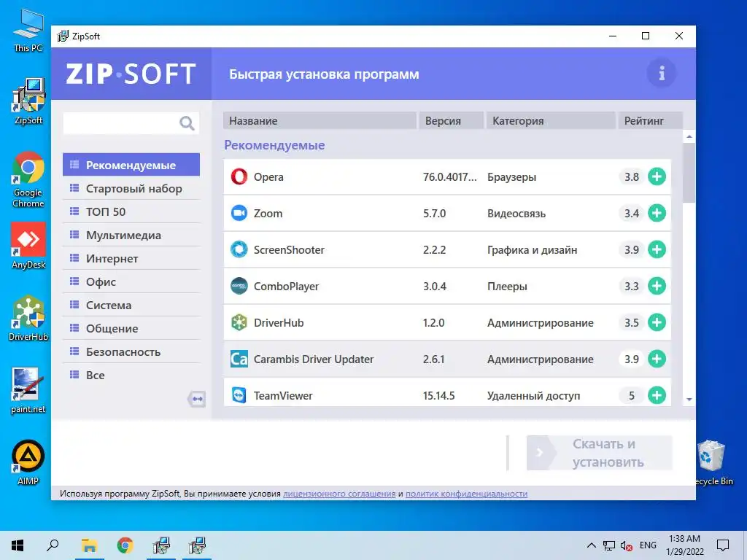
Task: Open the Стартовый набор category
Action: (131, 188)
